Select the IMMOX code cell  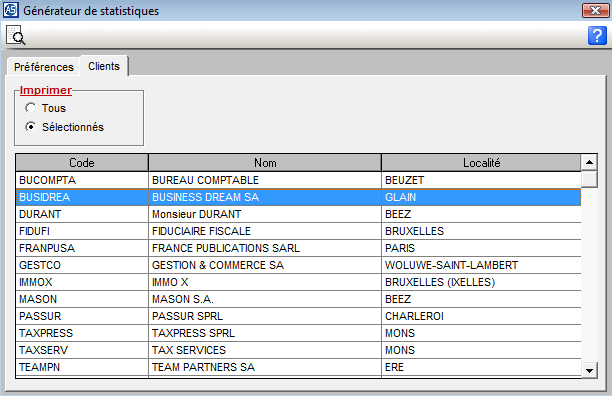[82, 282]
